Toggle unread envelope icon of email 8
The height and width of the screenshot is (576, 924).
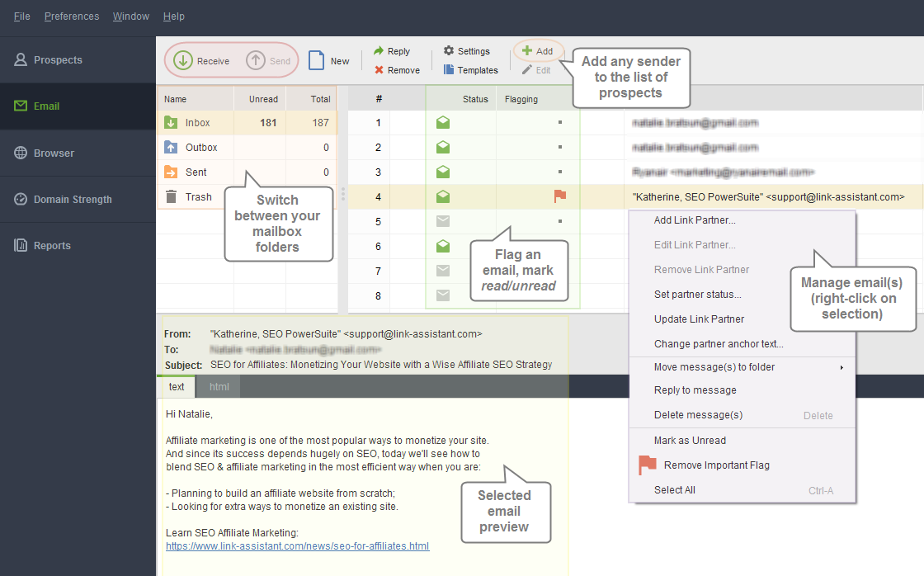(x=443, y=295)
